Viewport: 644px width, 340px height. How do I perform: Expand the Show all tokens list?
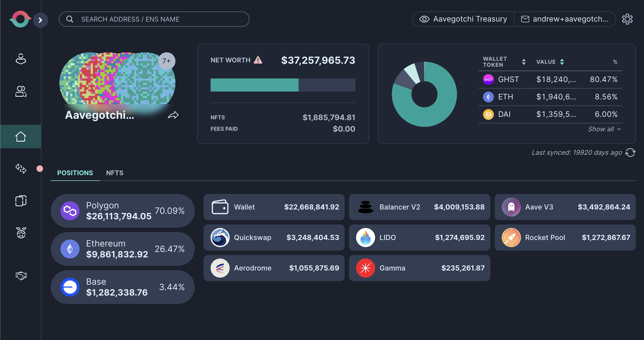(605, 129)
